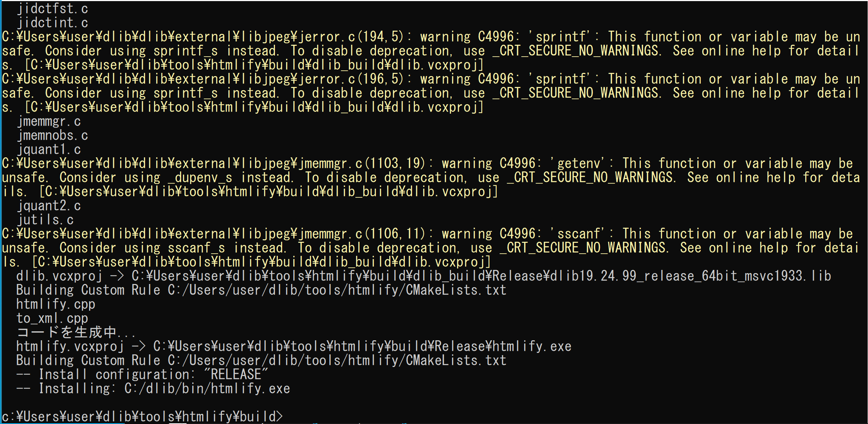
Task: Click the jmemmgr.c file name line
Action: pos(49,121)
